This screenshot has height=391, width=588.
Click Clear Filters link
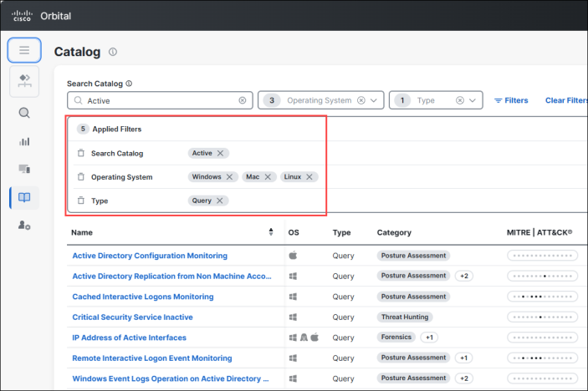(566, 100)
